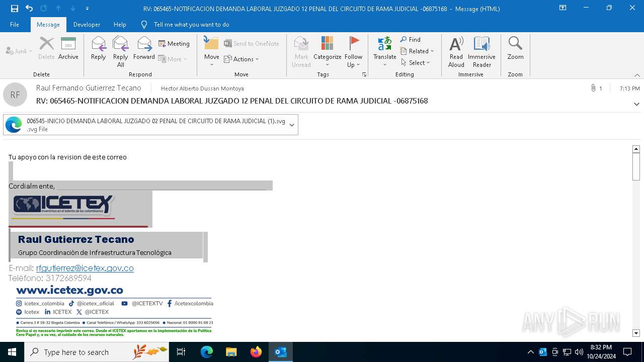The image size is (644, 362).
Task: Open the File tab
Action: (x=15, y=25)
